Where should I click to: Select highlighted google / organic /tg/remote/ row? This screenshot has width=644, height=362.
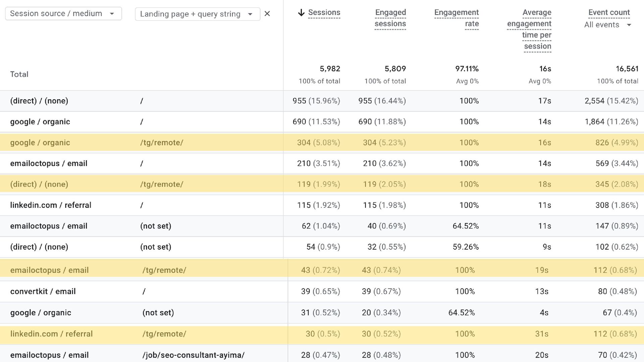40,142
